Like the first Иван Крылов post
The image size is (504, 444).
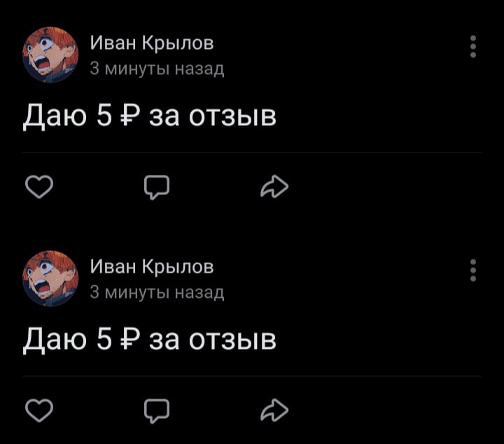tap(40, 187)
